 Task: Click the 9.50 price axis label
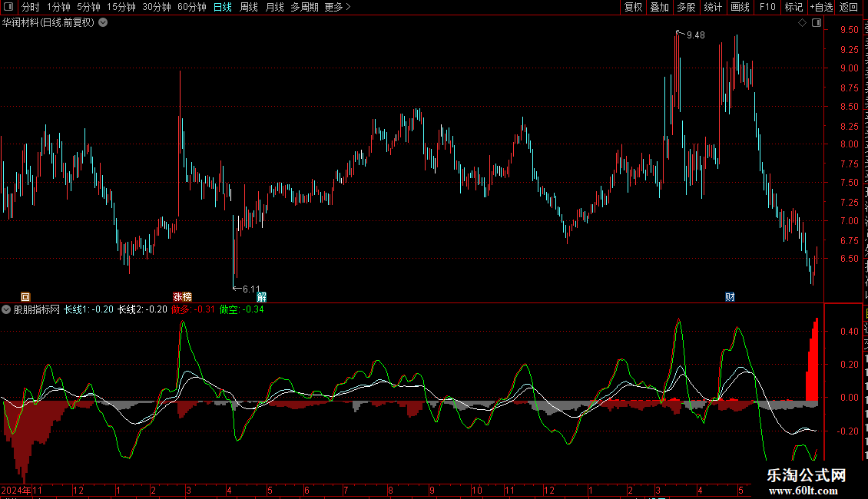[849, 30]
